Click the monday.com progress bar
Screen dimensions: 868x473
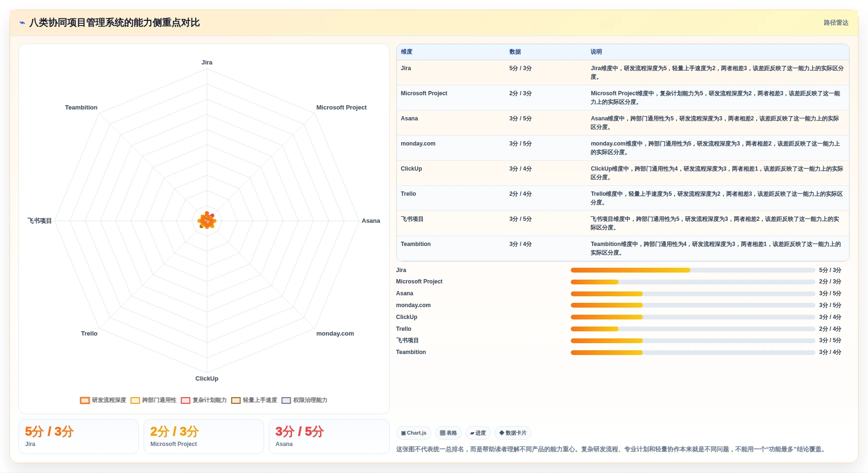pos(693,305)
